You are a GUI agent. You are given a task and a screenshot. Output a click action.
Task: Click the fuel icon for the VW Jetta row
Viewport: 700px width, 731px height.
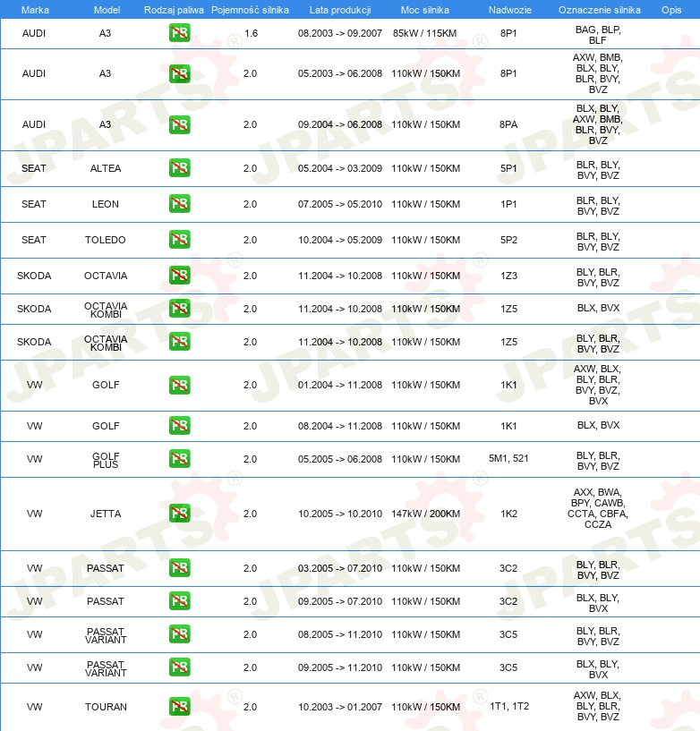(x=180, y=514)
